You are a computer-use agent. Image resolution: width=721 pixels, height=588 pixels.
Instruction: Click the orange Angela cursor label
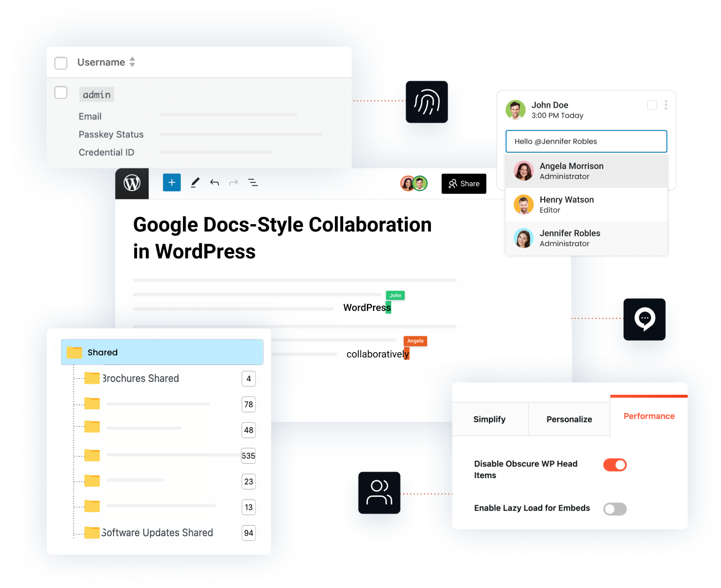tap(415, 341)
